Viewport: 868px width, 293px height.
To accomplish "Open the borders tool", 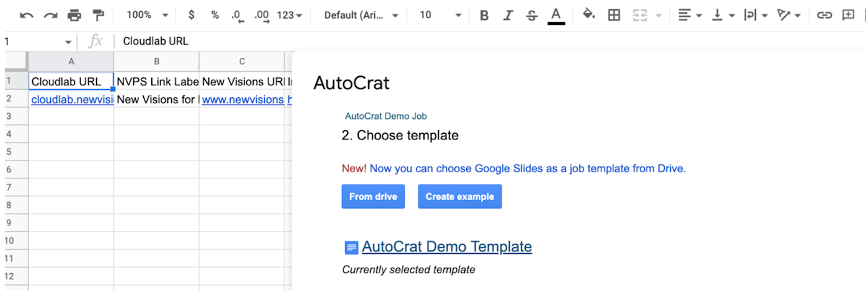I will [x=614, y=15].
